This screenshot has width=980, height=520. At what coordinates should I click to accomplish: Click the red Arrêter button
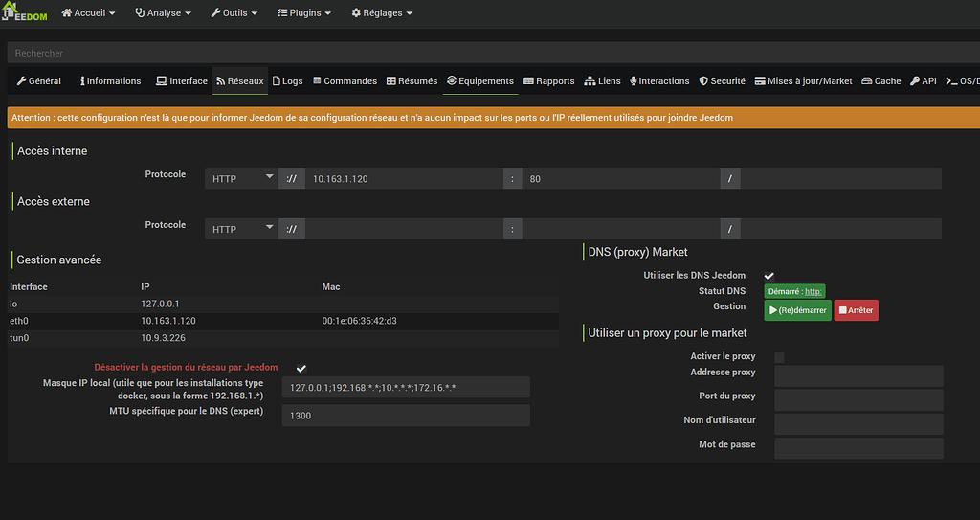pyautogui.click(x=856, y=310)
